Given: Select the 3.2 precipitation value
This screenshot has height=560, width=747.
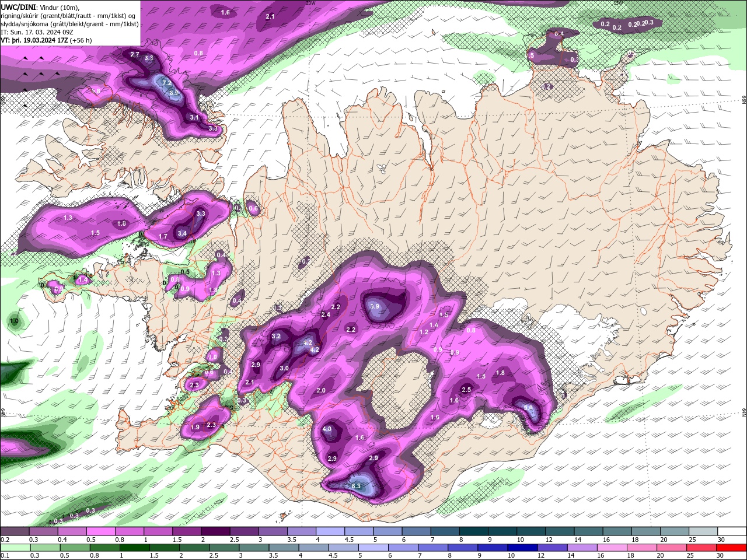Looking at the screenshot, I should (276, 336).
